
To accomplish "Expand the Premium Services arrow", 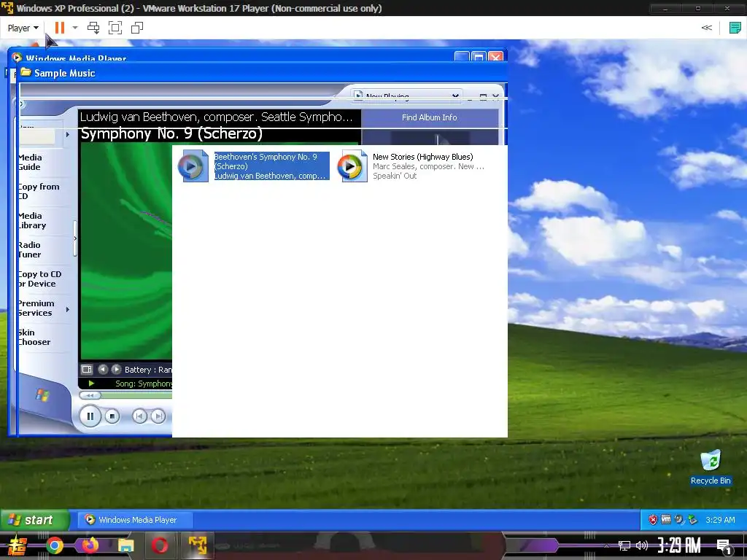I will pos(68,309).
